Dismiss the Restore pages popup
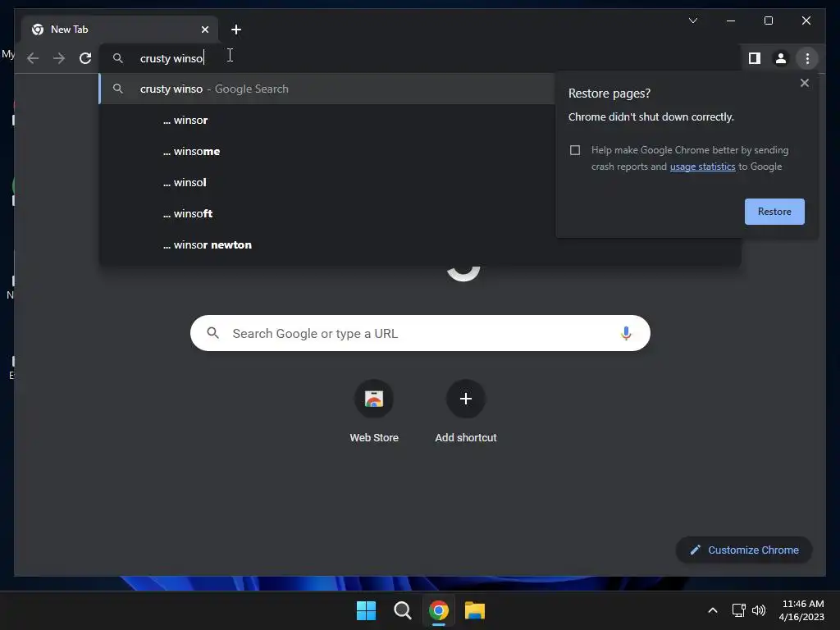 tap(804, 83)
